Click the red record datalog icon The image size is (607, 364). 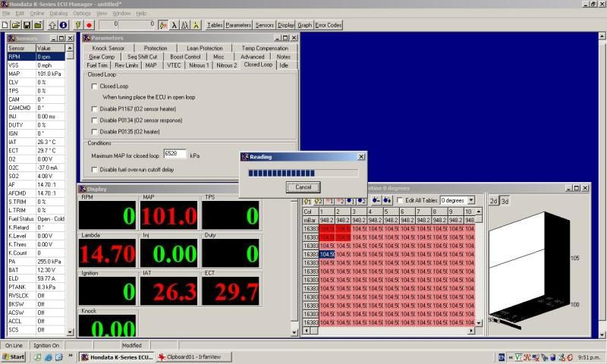coord(89,25)
